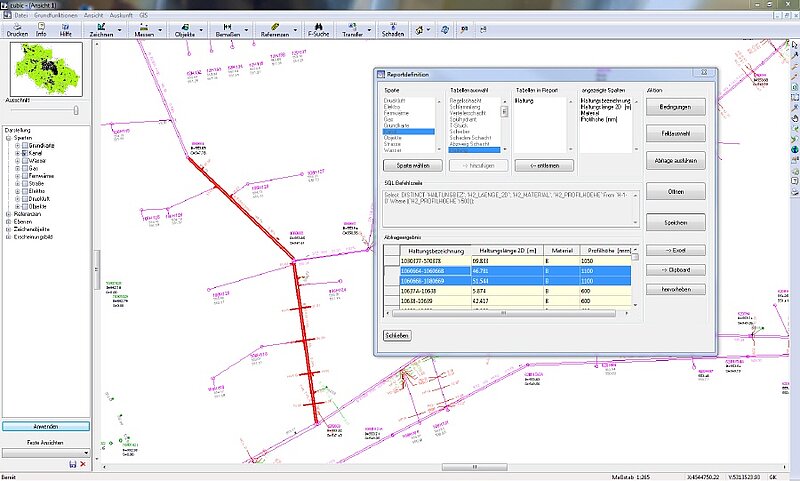The image size is (800, 481).
Task: Click the Hilfe help icon
Action: point(65,29)
